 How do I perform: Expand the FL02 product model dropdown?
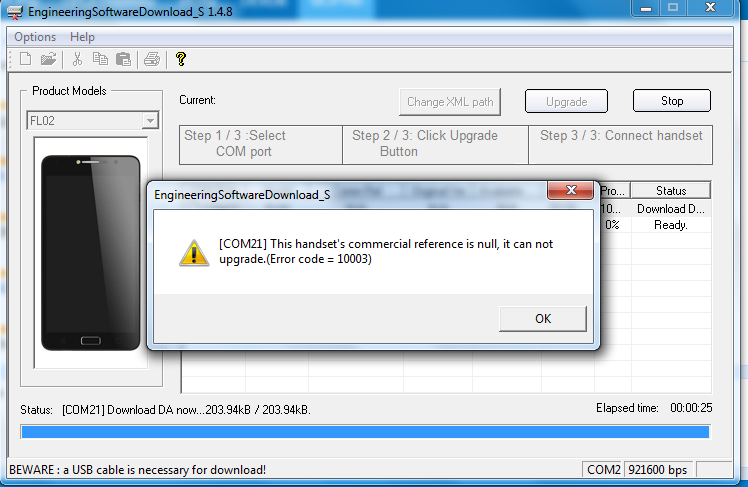pyautogui.click(x=150, y=121)
